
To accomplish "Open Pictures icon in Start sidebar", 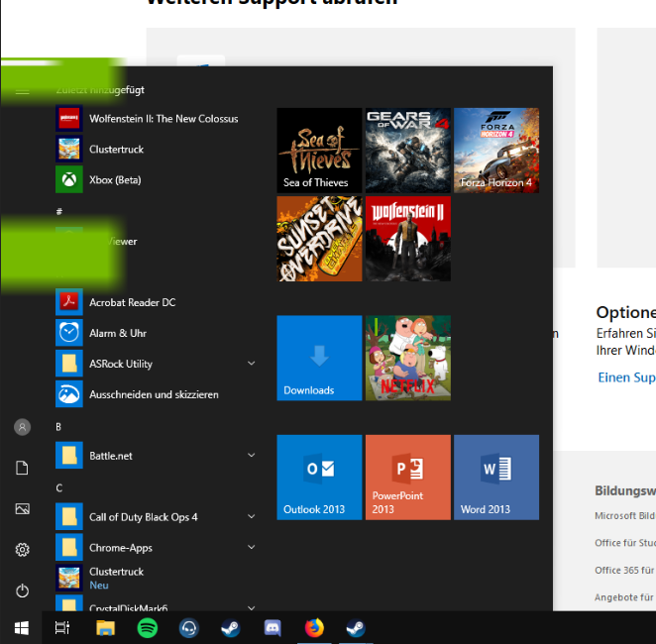I will (x=22, y=509).
